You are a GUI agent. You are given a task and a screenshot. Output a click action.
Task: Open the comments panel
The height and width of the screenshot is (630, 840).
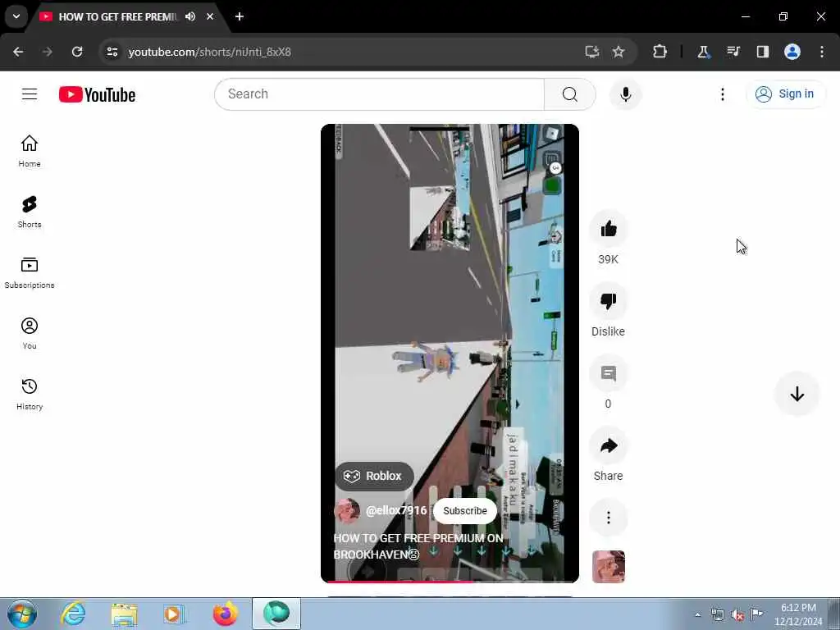608,373
